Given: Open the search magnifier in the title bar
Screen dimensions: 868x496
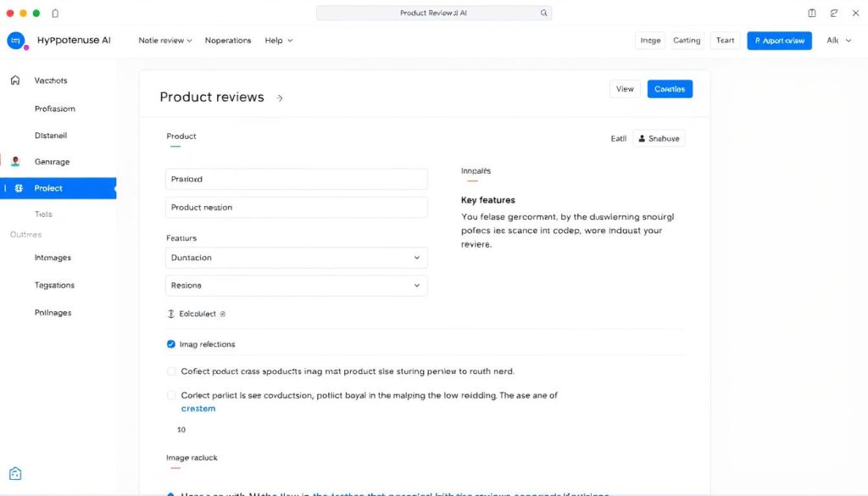Looking at the screenshot, I should pyautogui.click(x=543, y=13).
